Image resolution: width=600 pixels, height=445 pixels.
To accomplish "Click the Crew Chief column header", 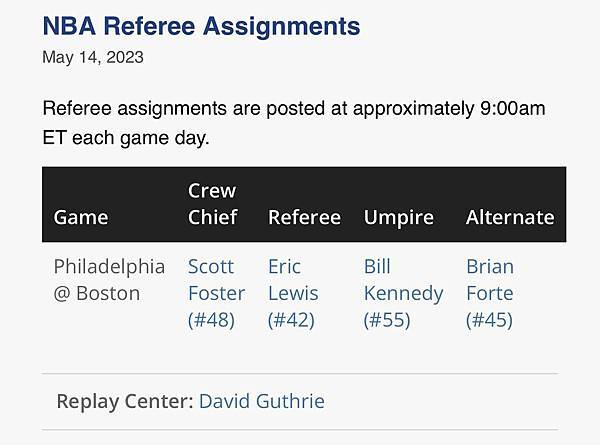I will click(212, 203).
